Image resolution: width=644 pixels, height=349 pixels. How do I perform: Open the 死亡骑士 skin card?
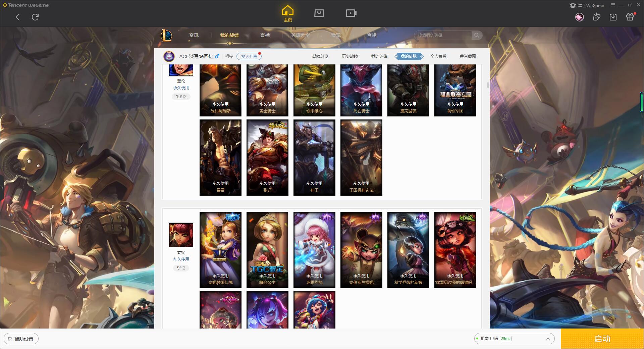coord(361,90)
